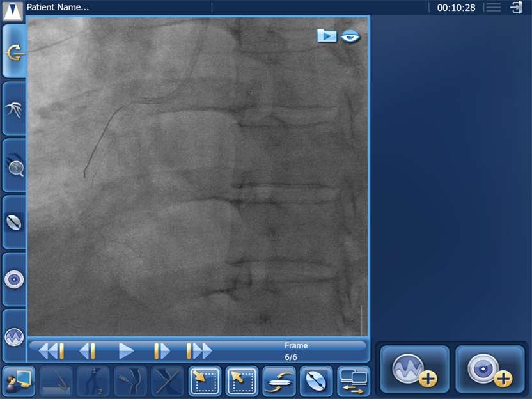This screenshot has width=532, height=399.
Task: Click the exit icon at top right
Action: click(x=516, y=7)
